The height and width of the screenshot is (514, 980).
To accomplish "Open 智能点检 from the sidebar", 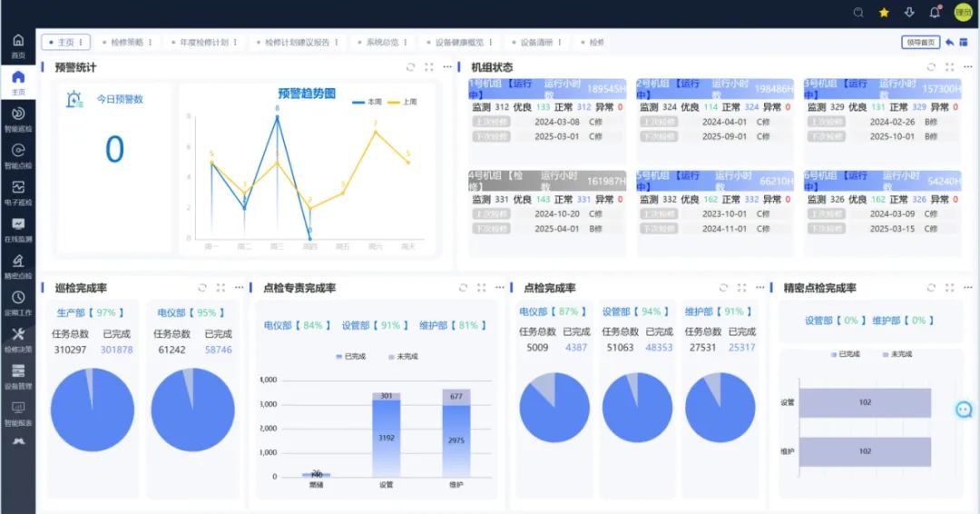I will pos(18,156).
